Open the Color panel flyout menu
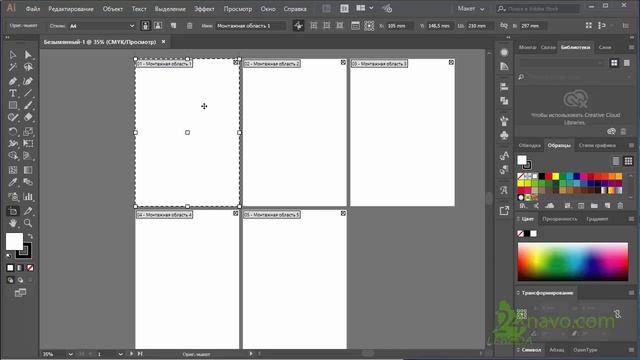The height and width of the screenshot is (360, 640). (631, 219)
